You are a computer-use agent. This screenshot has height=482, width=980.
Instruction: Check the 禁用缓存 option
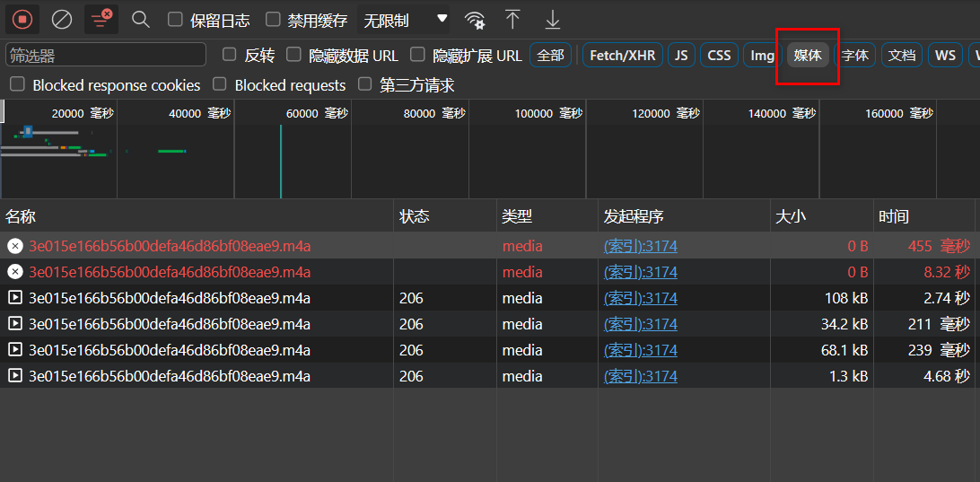pos(273,19)
